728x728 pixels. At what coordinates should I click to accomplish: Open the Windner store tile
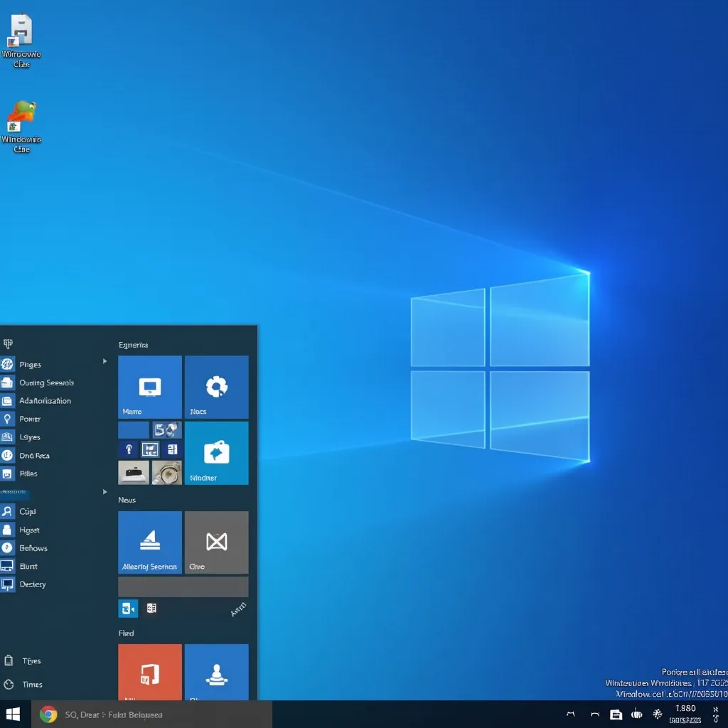click(216, 453)
